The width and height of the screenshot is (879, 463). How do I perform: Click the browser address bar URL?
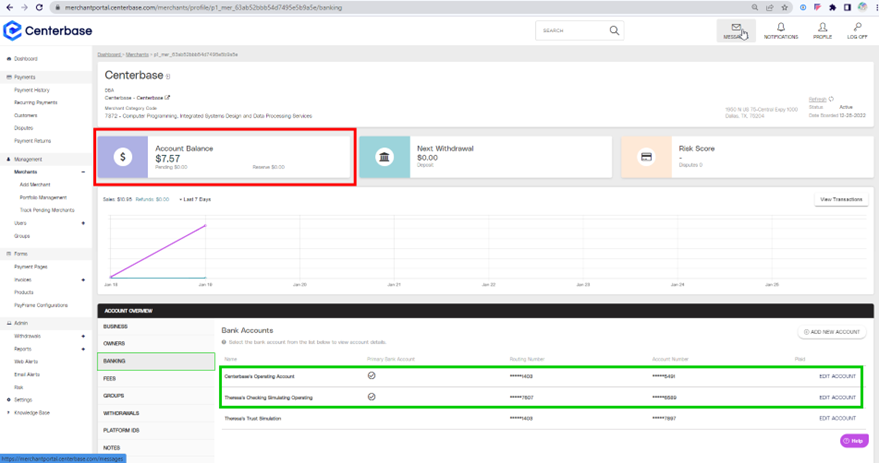(x=203, y=7)
